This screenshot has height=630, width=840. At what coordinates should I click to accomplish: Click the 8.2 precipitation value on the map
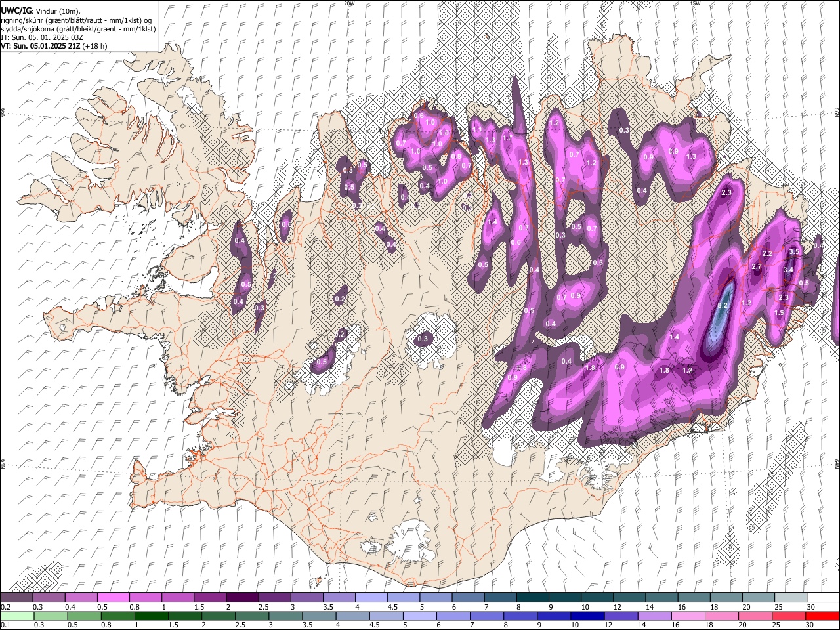tap(723, 306)
